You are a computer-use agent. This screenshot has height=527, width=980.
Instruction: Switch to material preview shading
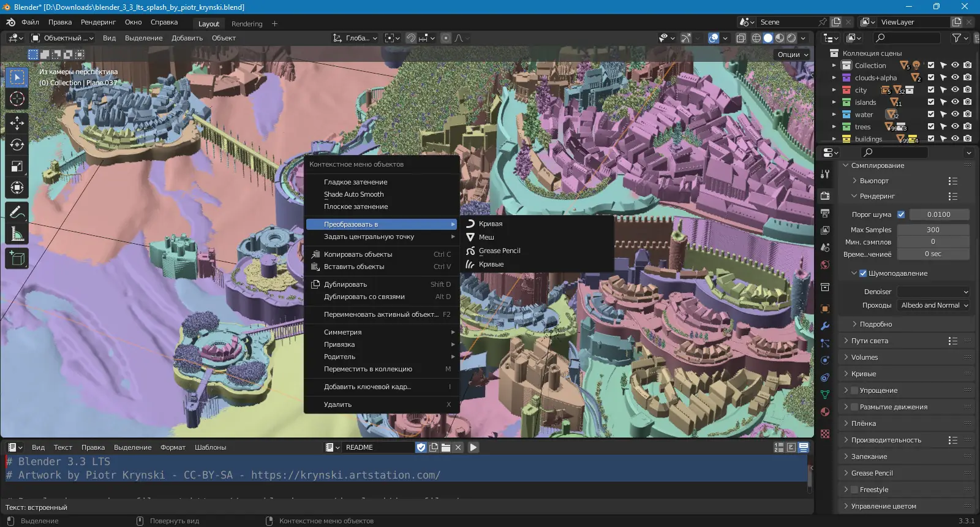[x=780, y=38]
